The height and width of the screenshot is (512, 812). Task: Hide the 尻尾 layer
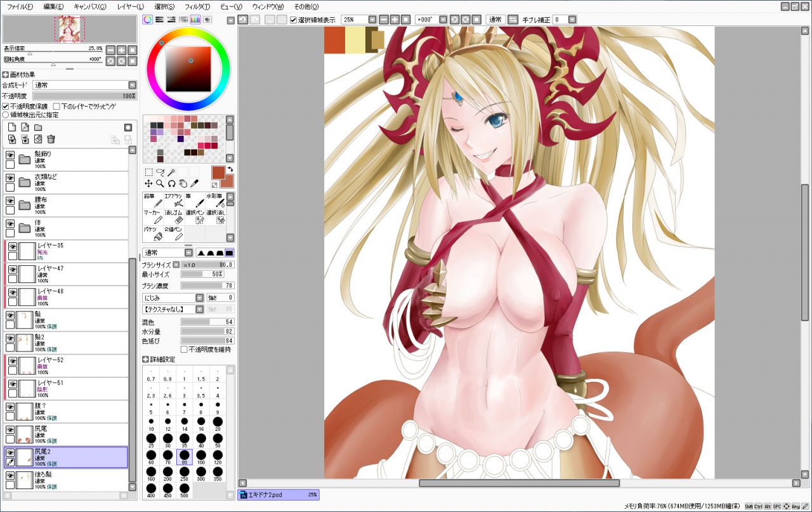[x=10, y=430]
